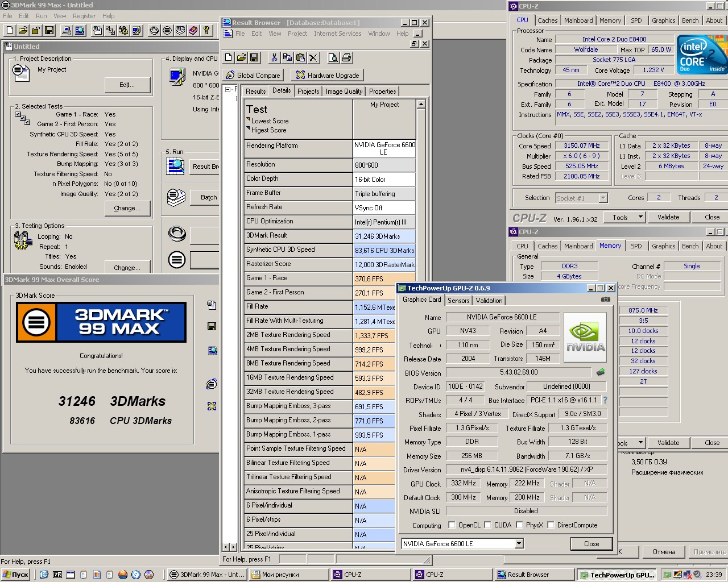Image resolution: width=728 pixels, height=582 pixels.
Task: Click the yellow question mark help icon
Action: (x=207, y=30)
